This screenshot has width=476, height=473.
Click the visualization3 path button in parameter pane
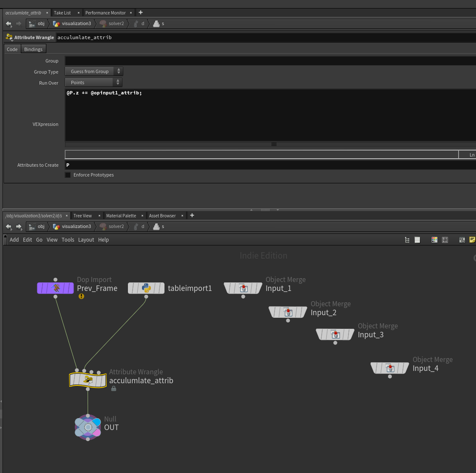pos(72,24)
